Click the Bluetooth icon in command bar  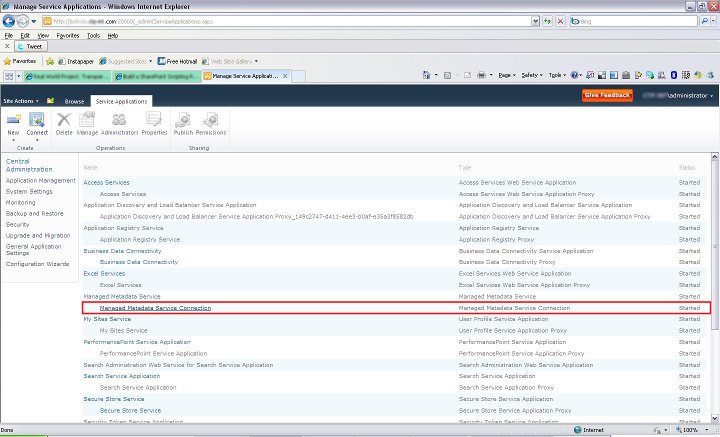(674, 75)
